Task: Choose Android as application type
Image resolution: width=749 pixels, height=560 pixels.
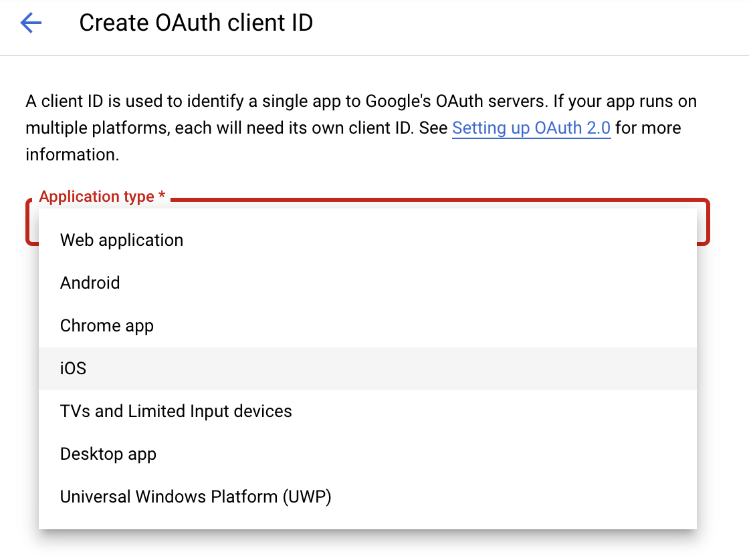Action: pos(367,283)
